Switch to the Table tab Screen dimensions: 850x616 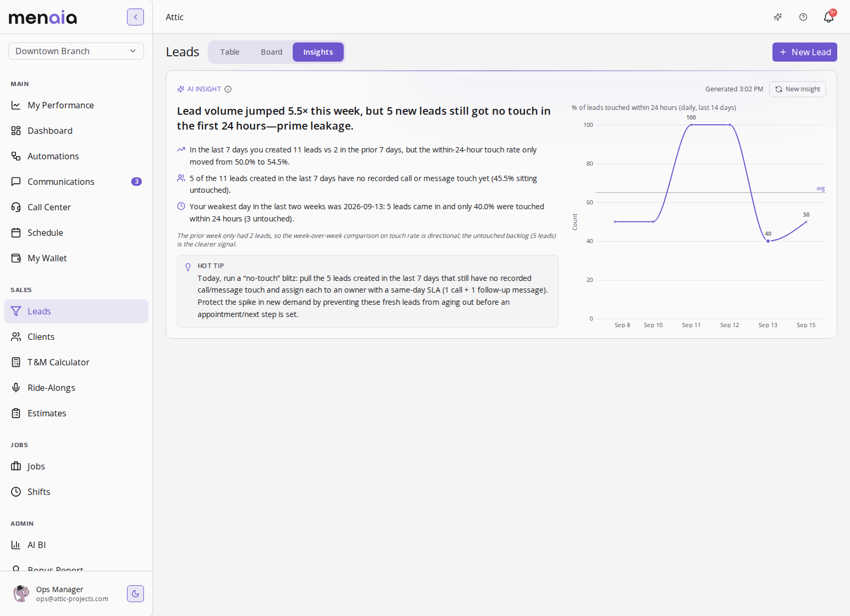pos(230,52)
